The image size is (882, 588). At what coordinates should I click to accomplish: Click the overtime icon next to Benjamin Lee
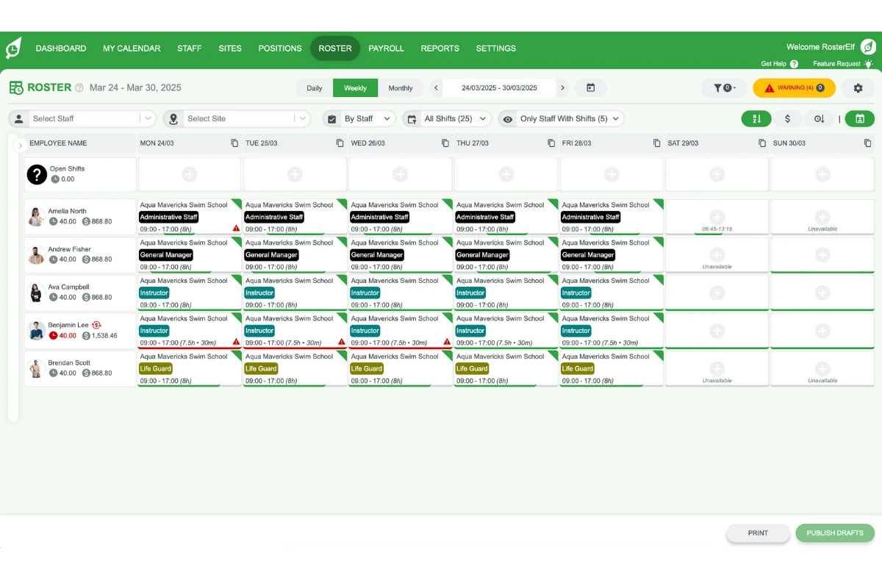click(x=96, y=325)
